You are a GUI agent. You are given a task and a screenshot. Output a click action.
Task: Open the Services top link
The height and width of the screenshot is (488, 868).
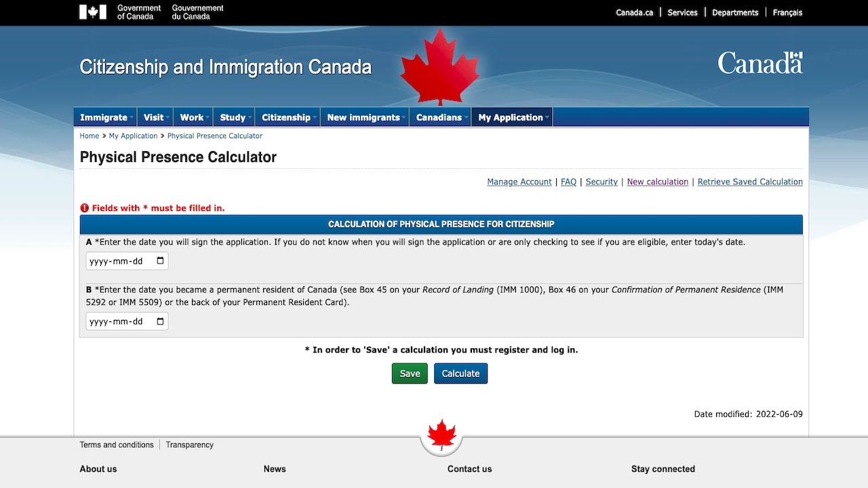click(x=682, y=12)
